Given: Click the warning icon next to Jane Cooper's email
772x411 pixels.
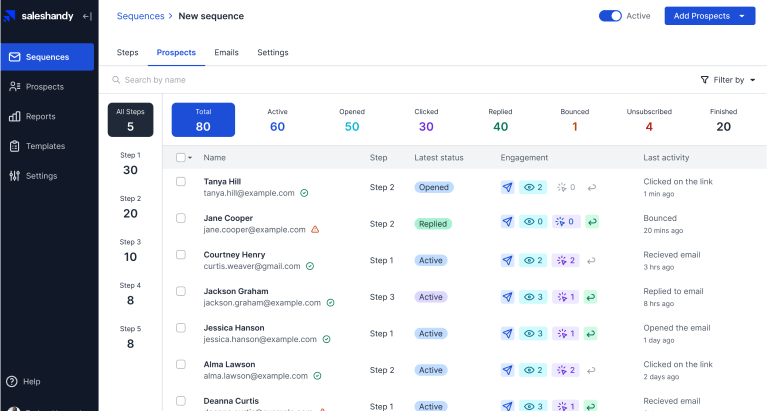Looking at the screenshot, I should (315, 229).
